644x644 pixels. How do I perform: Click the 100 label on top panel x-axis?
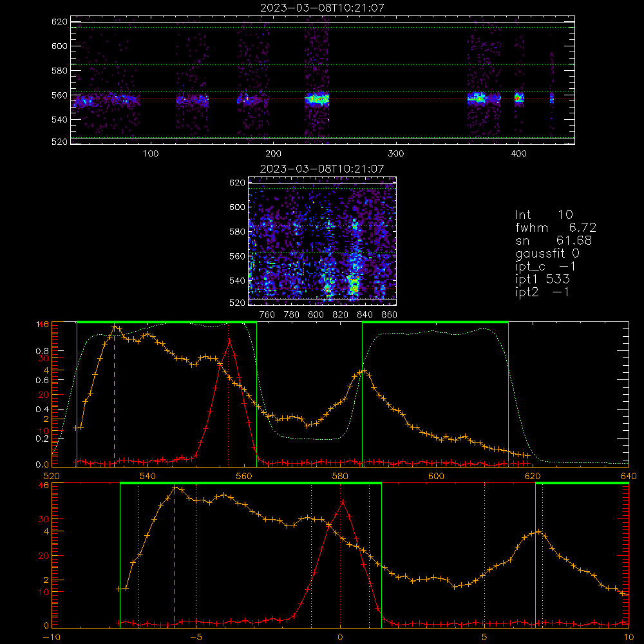(x=151, y=154)
